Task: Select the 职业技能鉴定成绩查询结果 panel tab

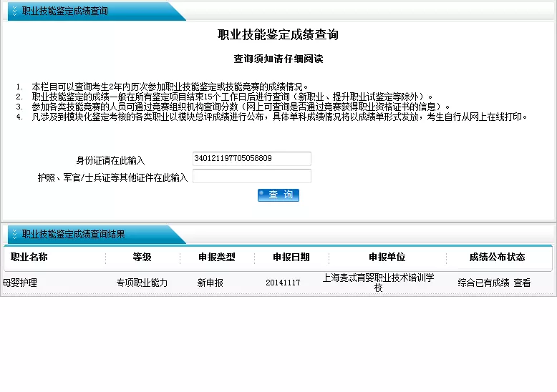Action: [96, 234]
